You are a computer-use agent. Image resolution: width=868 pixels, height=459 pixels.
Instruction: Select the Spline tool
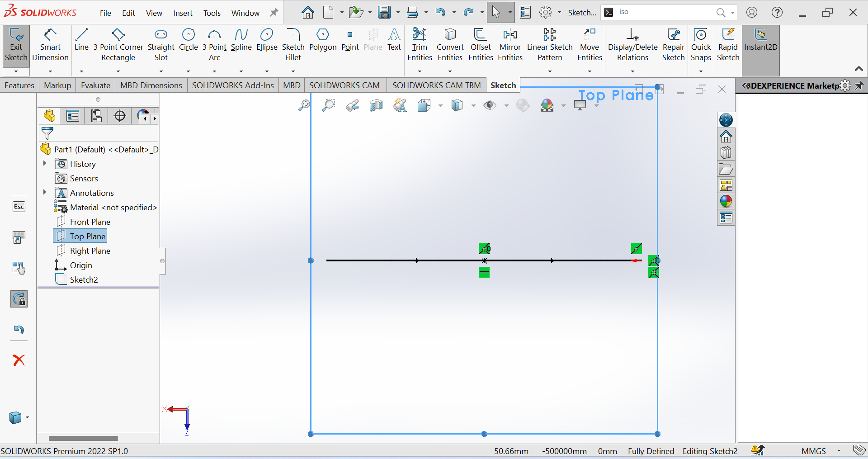point(241,40)
